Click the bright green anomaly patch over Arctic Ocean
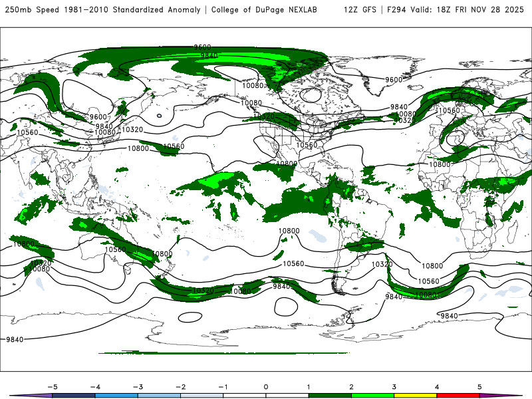532x399 pixels. point(243,59)
